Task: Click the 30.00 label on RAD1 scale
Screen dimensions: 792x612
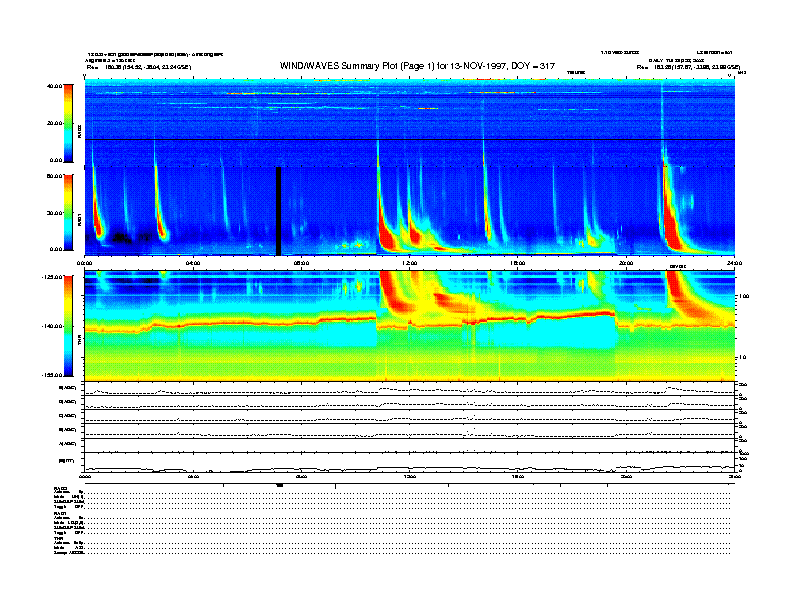Action: [54, 213]
